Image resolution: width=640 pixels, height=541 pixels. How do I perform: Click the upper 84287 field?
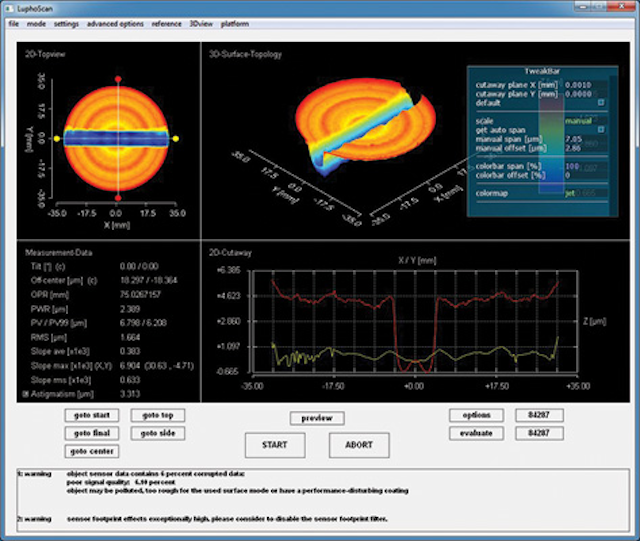click(x=539, y=415)
